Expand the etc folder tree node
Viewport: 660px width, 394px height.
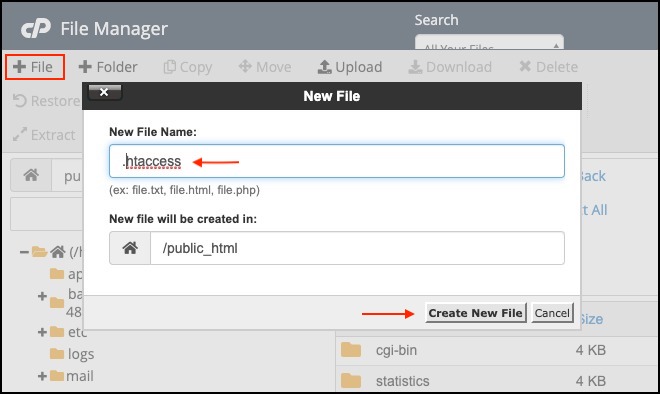tap(42, 332)
